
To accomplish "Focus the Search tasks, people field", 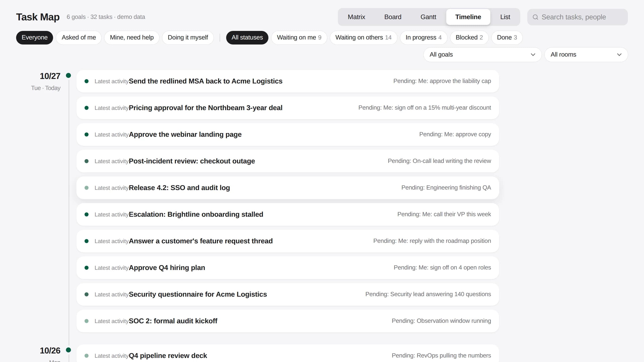I will pos(578,17).
